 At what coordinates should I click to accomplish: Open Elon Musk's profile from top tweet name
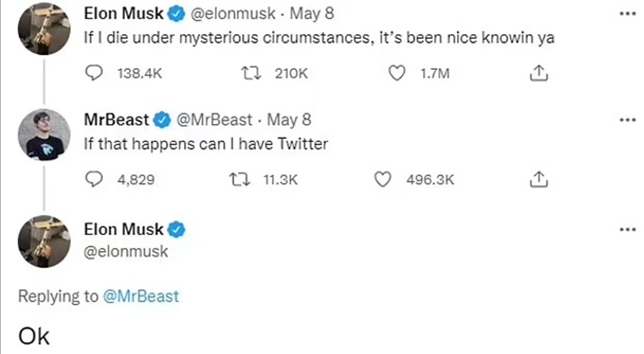123,14
